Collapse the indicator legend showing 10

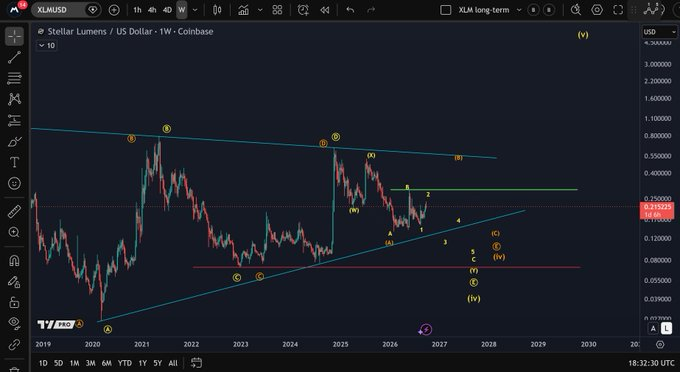[46, 46]
